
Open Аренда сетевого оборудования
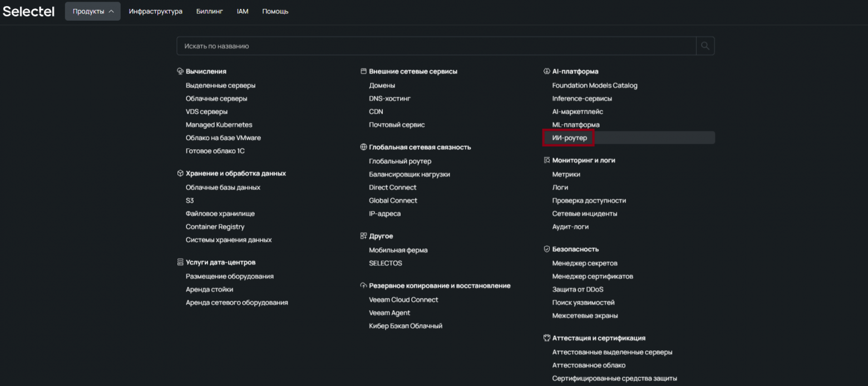point(237,302)
